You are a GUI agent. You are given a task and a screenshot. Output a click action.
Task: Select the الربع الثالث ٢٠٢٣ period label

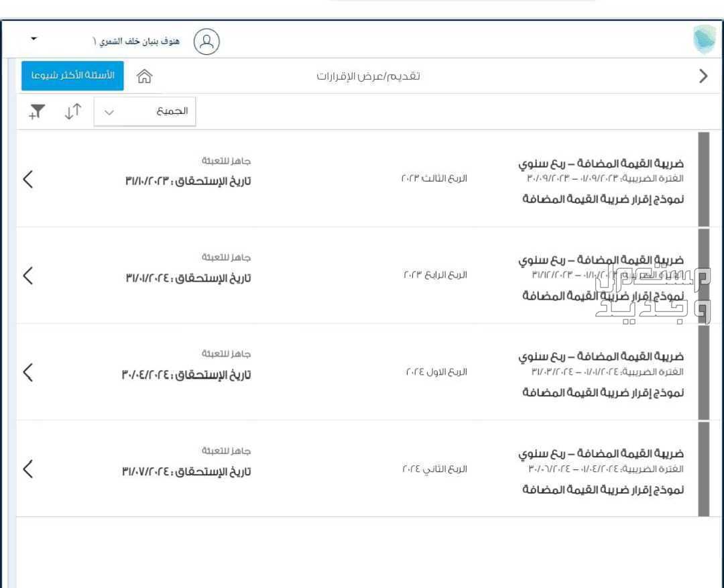pos(434,178)
